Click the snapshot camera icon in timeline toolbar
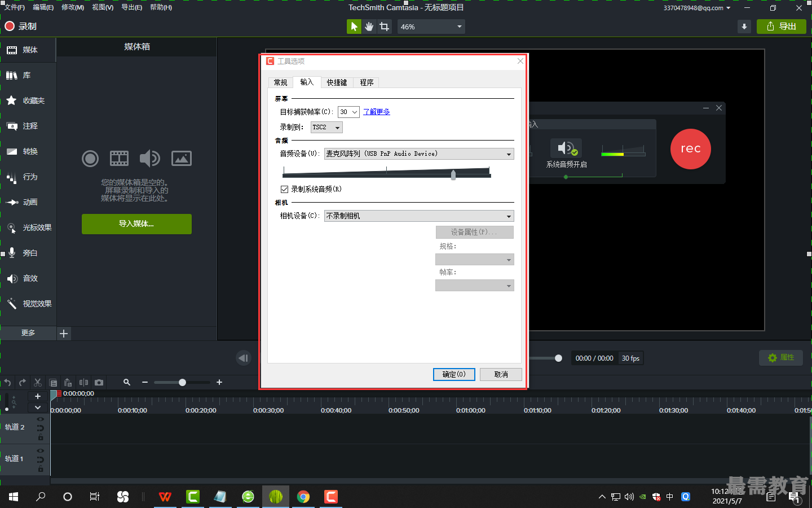The height and width of the screenshot is (508, 812). pyautogui.click(x=99, y=383)
